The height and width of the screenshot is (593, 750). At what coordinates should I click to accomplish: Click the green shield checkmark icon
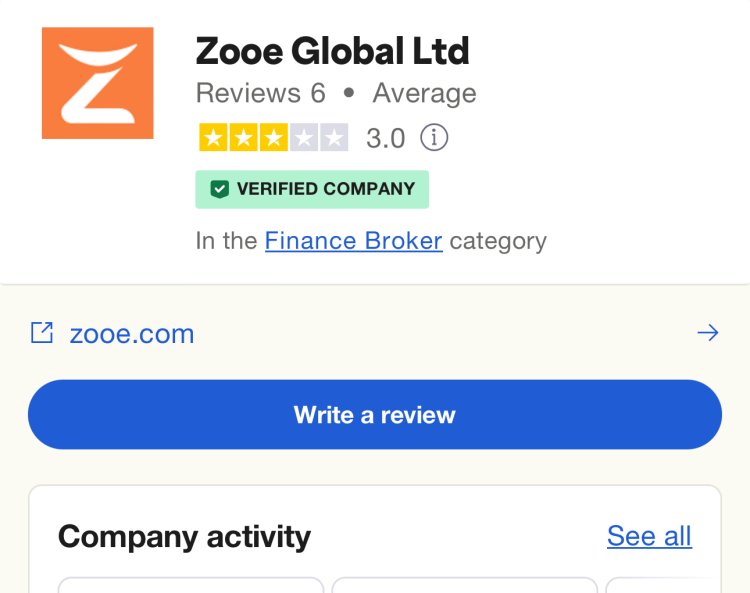pos(220,189)
